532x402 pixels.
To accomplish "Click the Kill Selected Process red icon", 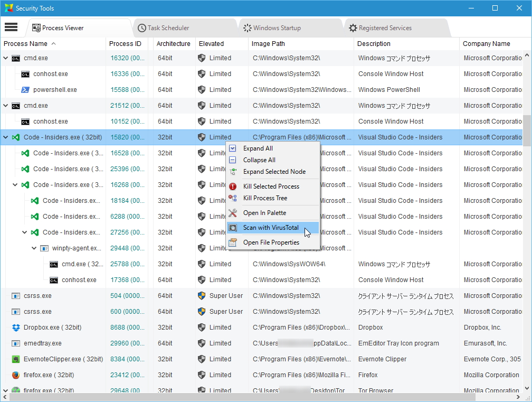I will click(x=233, y=186).
